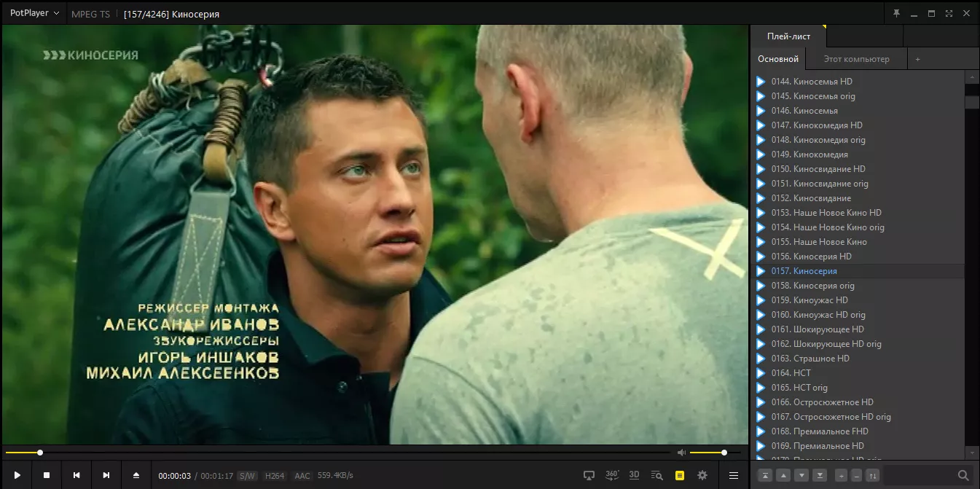Pin the window always on top
This screenshot has height=489, width=980.
(896, 13)
